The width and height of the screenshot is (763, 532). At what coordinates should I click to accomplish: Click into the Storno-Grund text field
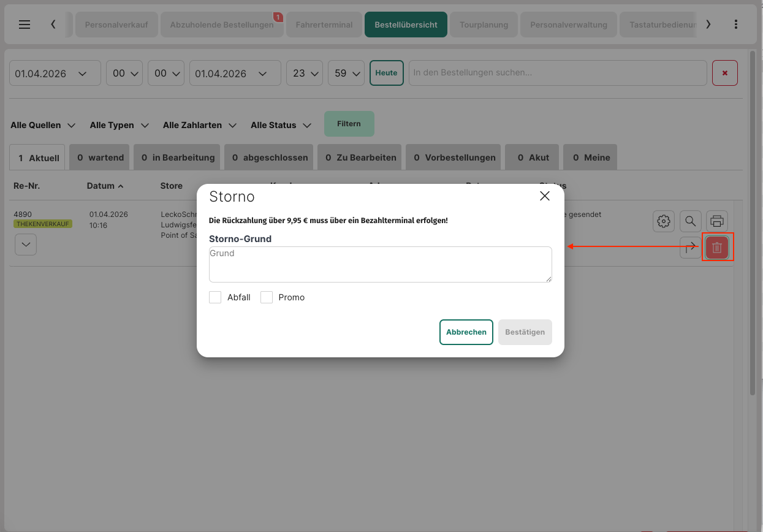pyautogui.click(x=380, y=264)
